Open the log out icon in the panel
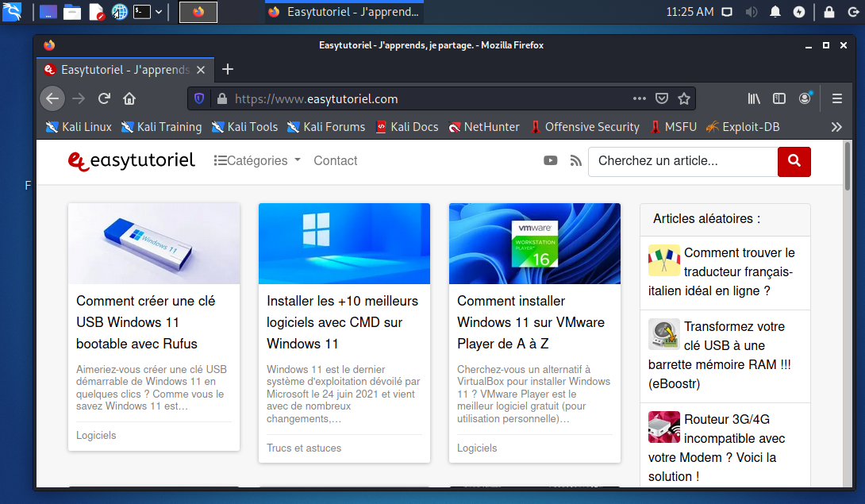 [853, 12]
